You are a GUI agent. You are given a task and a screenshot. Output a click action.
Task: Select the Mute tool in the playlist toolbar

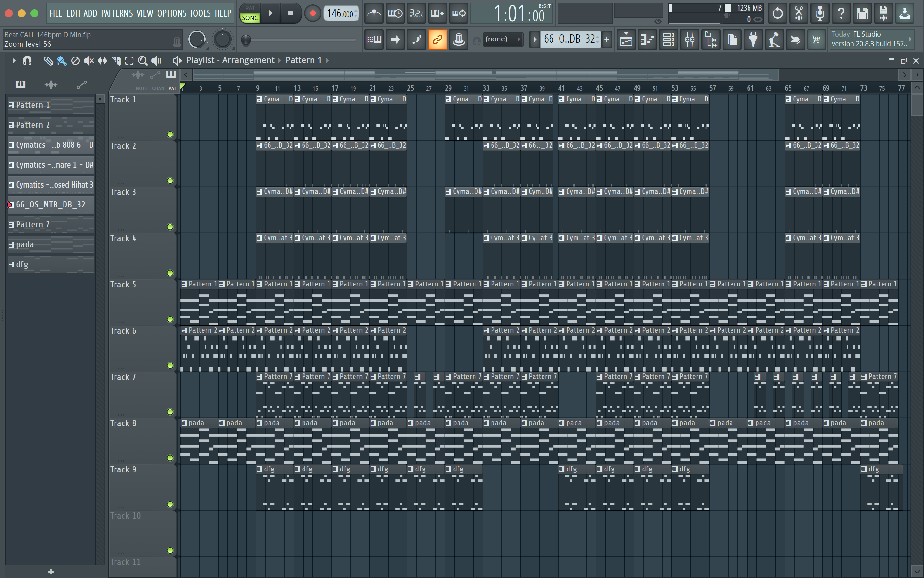pos(89,60)
